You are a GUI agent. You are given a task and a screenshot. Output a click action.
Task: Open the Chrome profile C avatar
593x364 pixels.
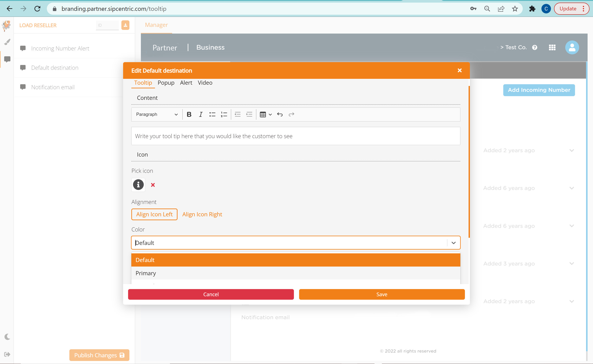point(546,9)
